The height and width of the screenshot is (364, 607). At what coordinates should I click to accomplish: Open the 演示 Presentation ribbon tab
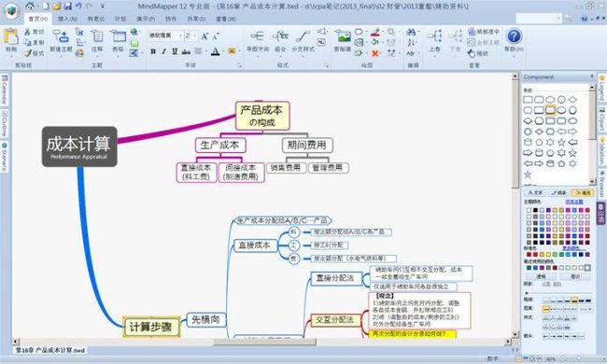tap(146, 19)
